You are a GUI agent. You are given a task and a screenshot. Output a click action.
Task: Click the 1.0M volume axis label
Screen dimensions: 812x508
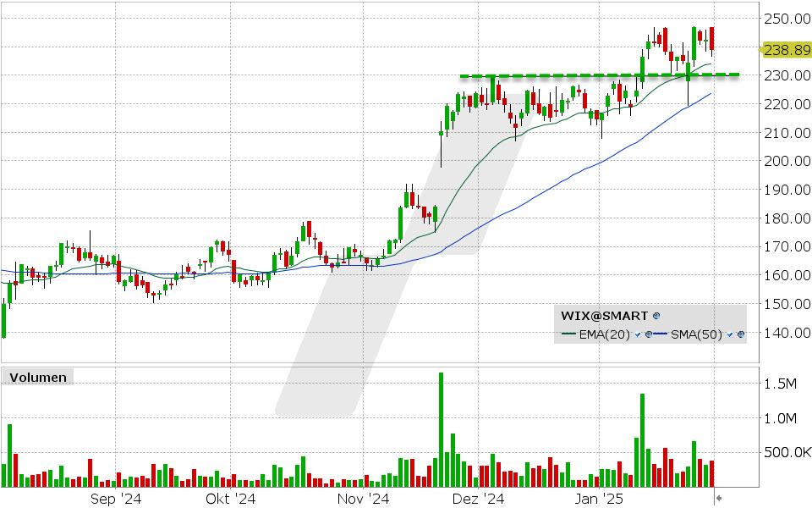click(x=780, y=418)
